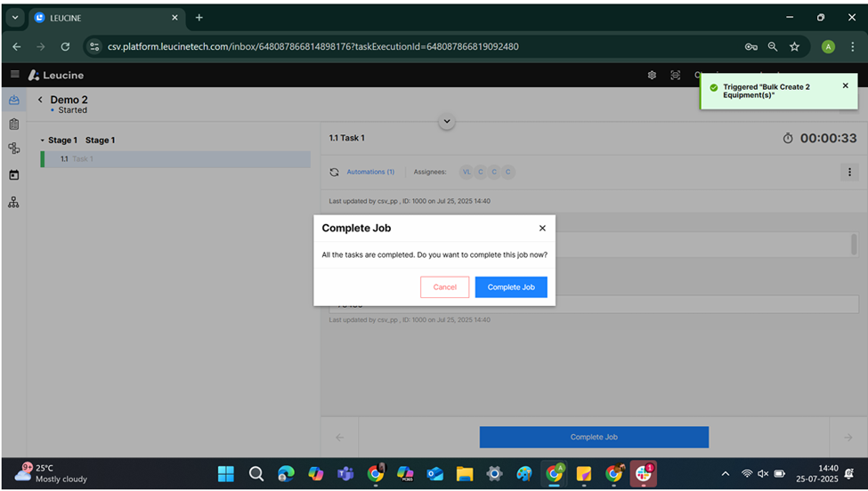
Task: Go back using arrow beside Demo 2
Action: click(x=40, y=101)
